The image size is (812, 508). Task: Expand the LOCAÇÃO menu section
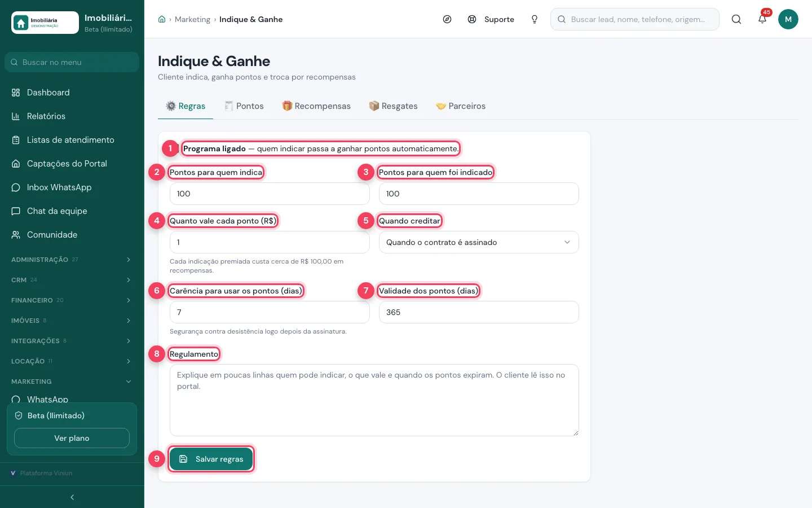tap(72, 361)
